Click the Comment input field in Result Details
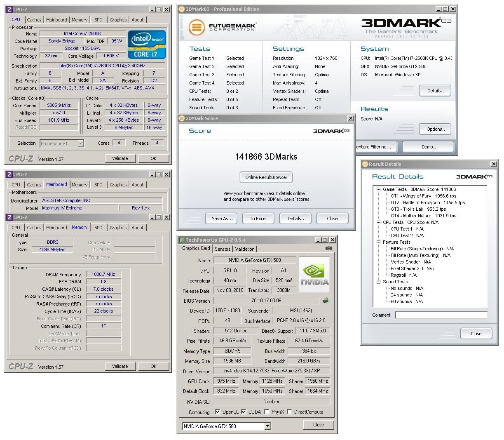Image resolution: width=504 pixels, height=440 pixels. click(x=441, y=315)
